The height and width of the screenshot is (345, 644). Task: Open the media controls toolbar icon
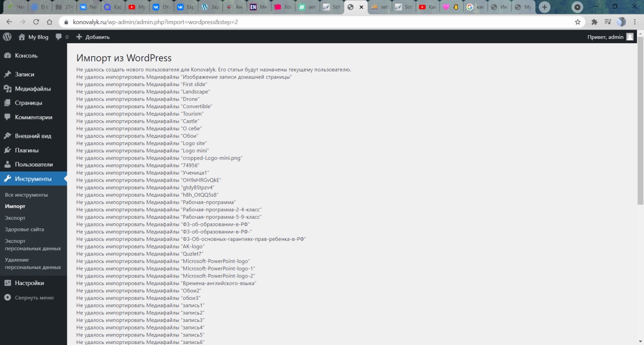[607, 22]
